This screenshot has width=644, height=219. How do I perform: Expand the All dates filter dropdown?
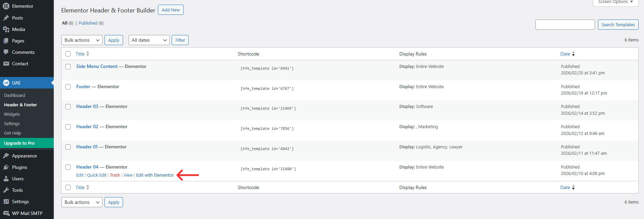(x=149, y=40)
